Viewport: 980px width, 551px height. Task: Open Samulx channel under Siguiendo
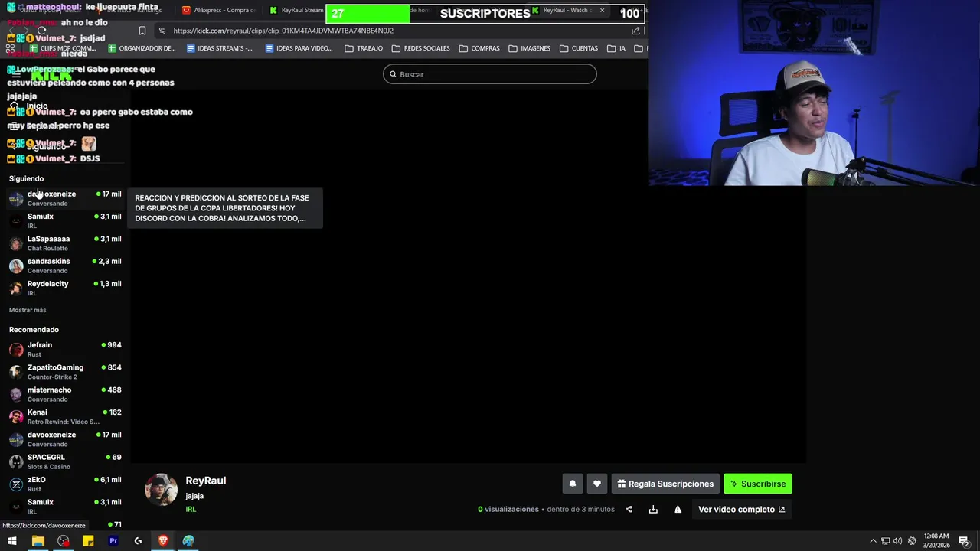(x=65, y=220)
